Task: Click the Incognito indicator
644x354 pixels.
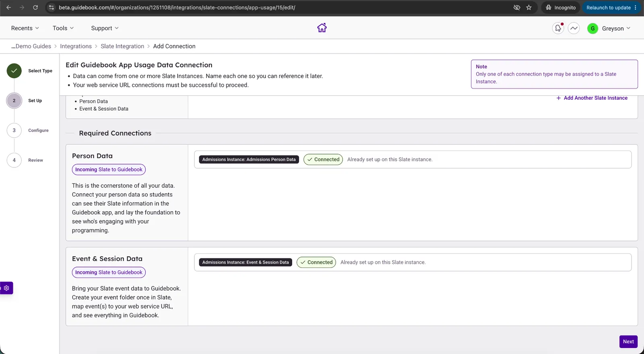Action: pyautogui.click(x=561, y=7)
